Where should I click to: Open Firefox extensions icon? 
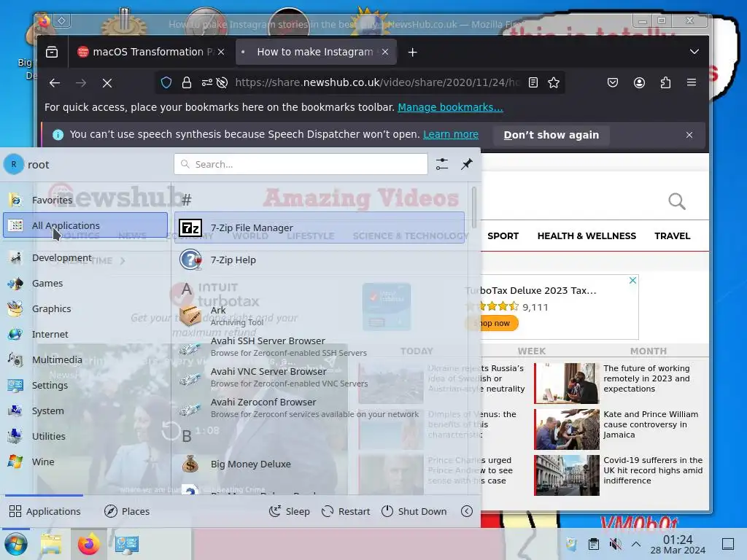[x=665, y=83]
